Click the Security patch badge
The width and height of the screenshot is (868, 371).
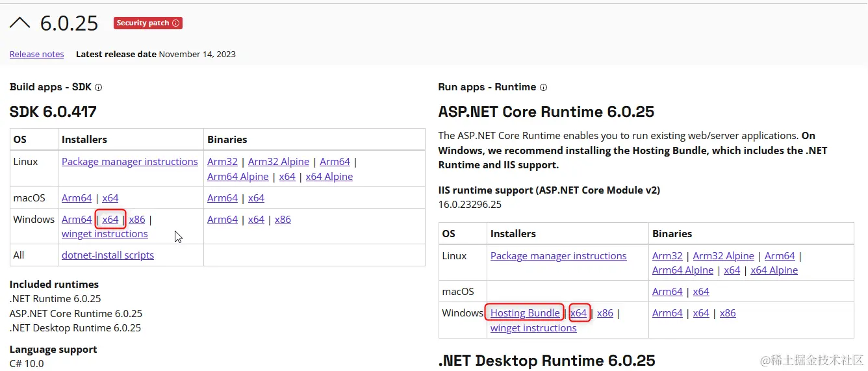pos(148,23)
